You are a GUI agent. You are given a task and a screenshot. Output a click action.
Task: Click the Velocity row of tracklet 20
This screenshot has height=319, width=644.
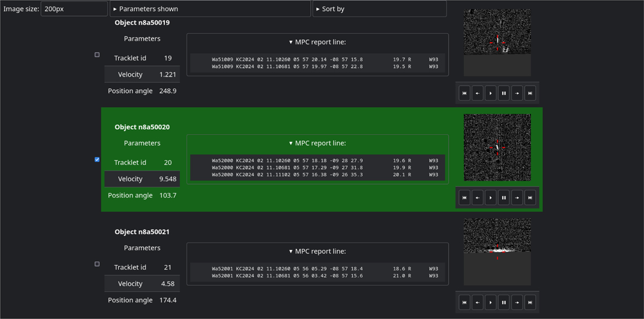pyautogui.click(x=142, y=179)
